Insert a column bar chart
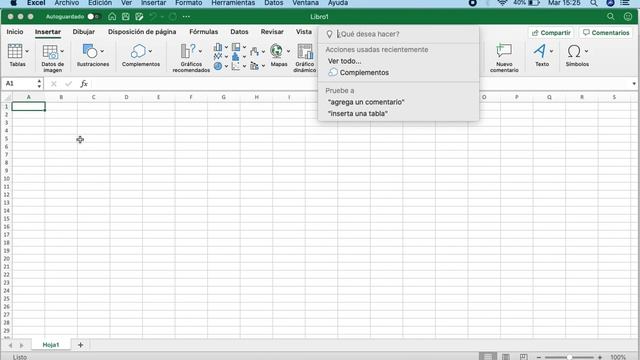The width and height of the screenshot is (640, 360). 218,47
